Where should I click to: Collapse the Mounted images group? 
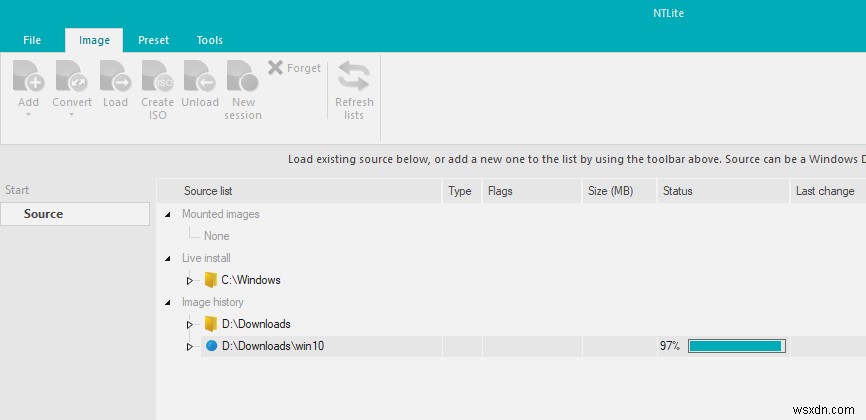click(x=168, y=214)
